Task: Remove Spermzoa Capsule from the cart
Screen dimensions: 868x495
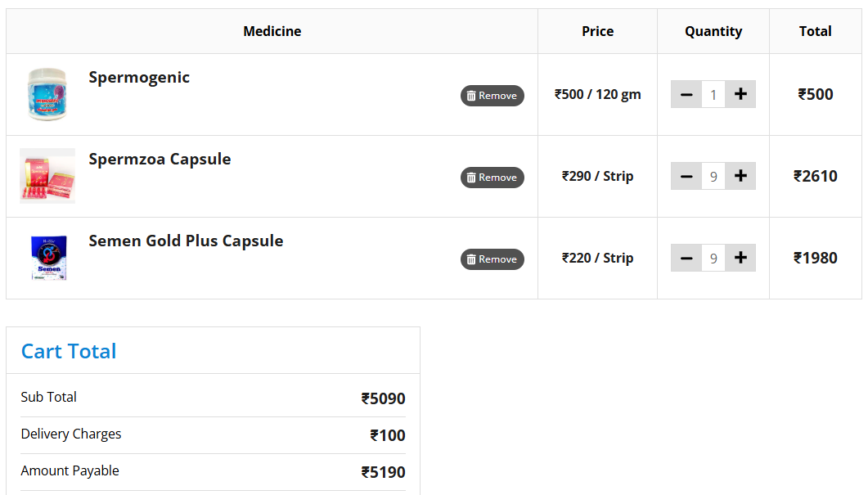Action: click(492, 178)
